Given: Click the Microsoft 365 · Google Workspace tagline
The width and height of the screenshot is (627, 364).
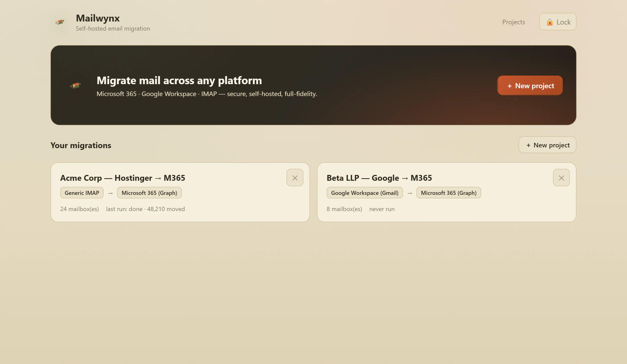Looking at the screenshot, I should tap(207, 94).
